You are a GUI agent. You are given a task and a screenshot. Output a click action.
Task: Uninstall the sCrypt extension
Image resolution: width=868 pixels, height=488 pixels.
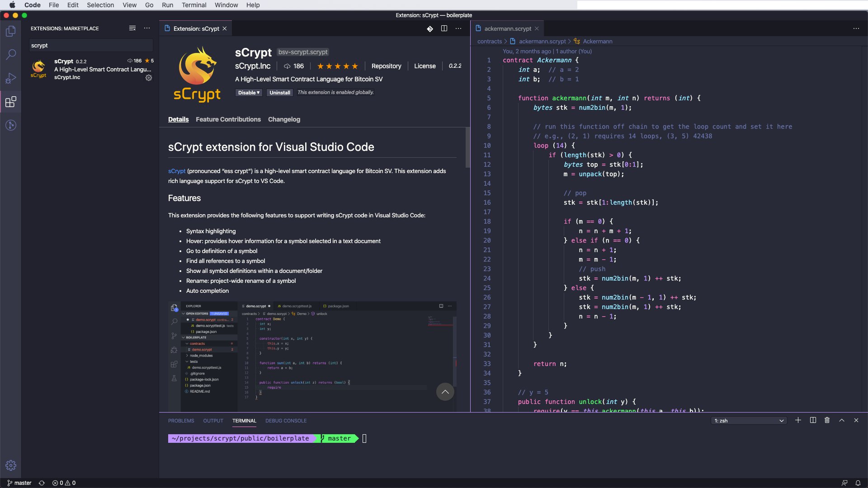280,93
